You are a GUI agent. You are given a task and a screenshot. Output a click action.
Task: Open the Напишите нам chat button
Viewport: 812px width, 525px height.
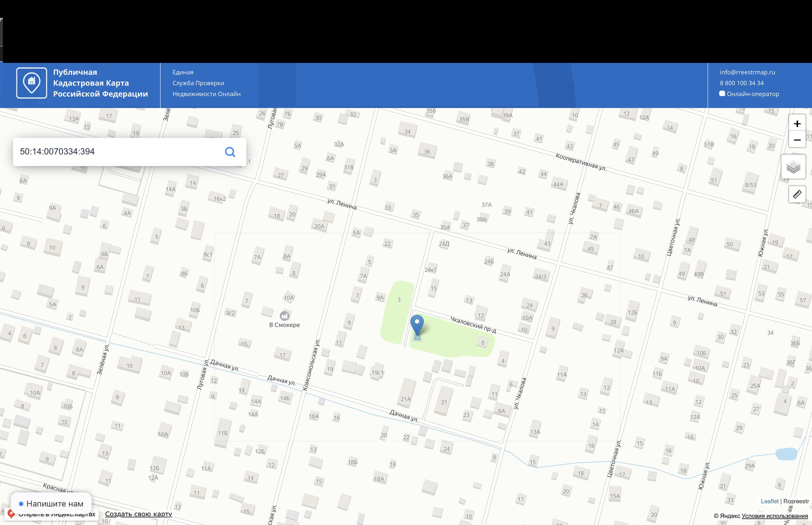(51, 503)
